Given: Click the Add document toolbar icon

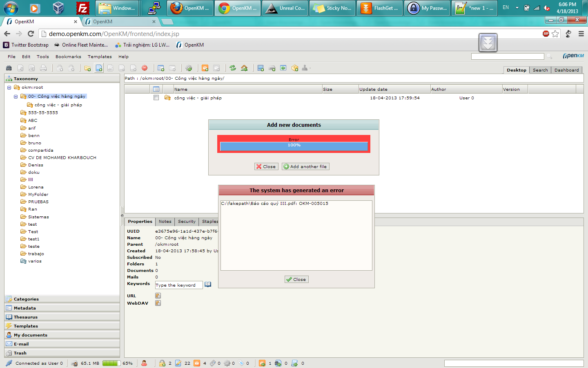Looking at the screenshot, I should point(98,68).
